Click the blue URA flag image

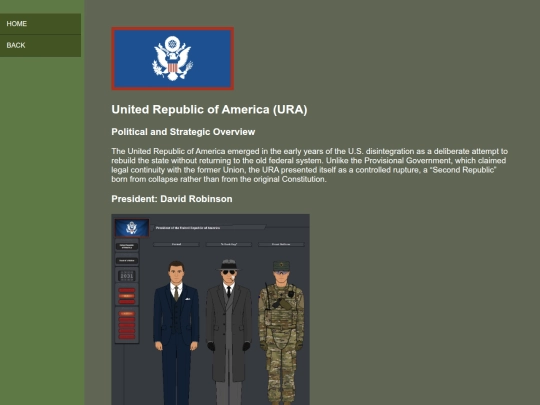173,59
